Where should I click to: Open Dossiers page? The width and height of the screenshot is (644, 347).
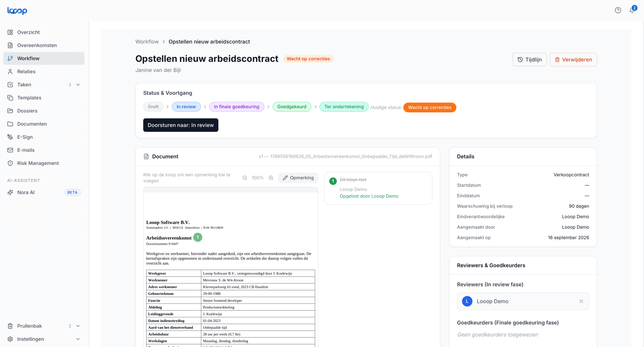tap(44, 111)
